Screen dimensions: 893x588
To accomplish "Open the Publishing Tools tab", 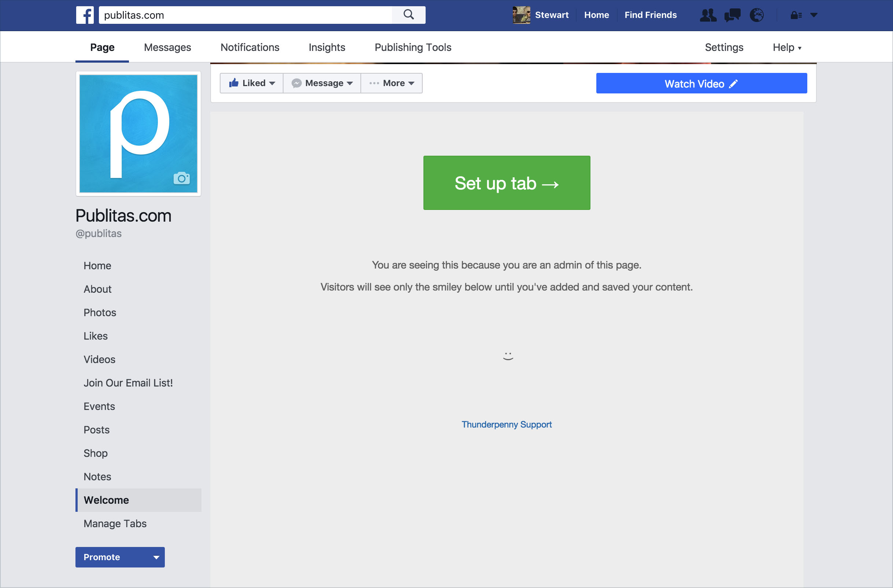I will coord(413,47).
